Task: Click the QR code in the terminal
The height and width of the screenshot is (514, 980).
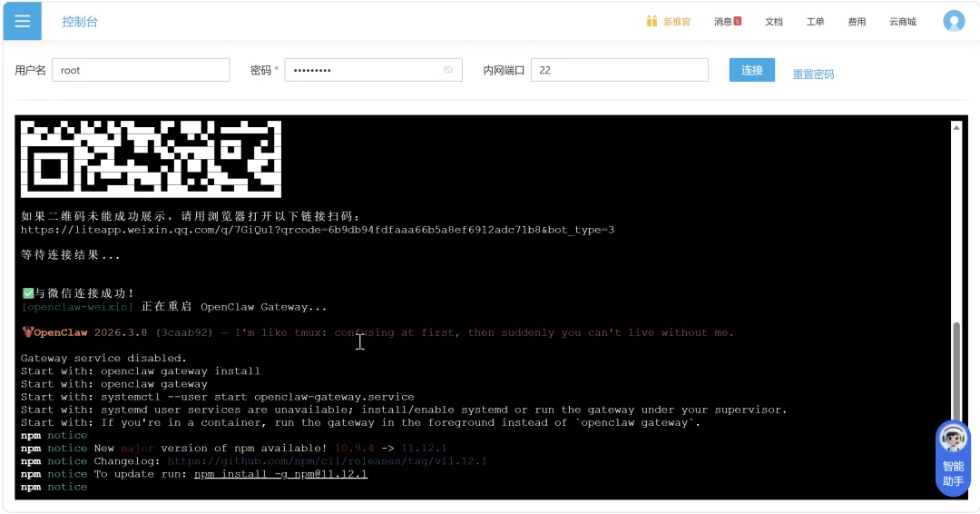Action: 151,159
